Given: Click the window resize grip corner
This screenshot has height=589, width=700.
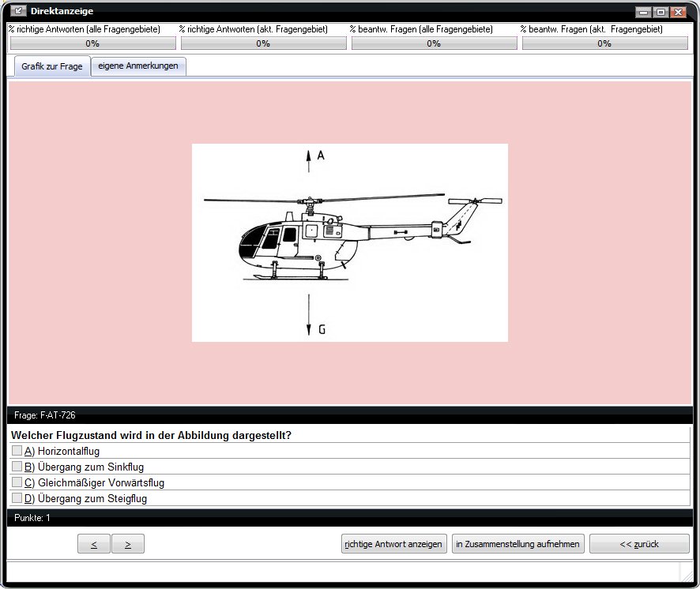Looking at the screenshot, I should click(686, 576).
